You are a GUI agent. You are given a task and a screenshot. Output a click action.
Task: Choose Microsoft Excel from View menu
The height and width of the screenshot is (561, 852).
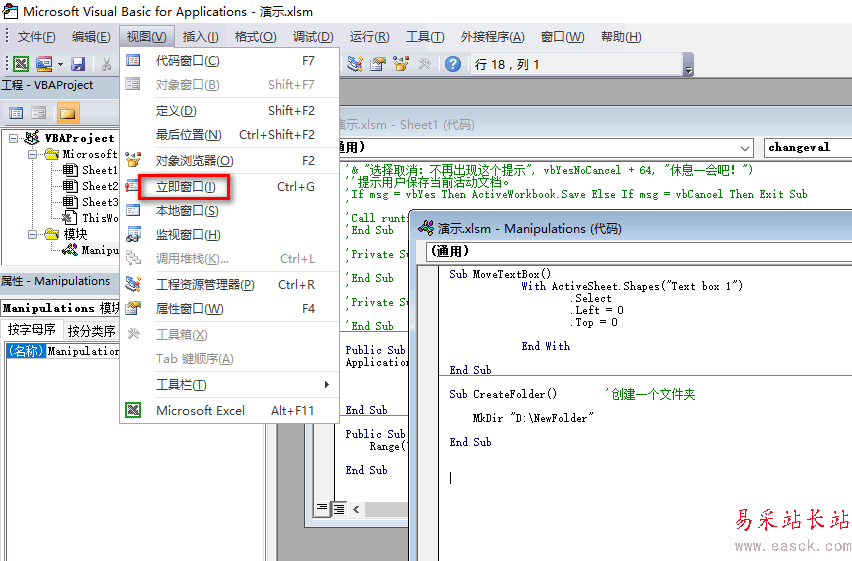tap(229, 410)
